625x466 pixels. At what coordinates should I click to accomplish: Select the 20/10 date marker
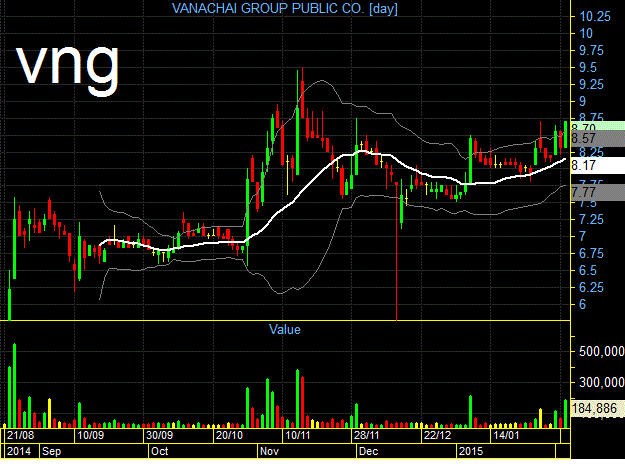(x=229, y=435)
